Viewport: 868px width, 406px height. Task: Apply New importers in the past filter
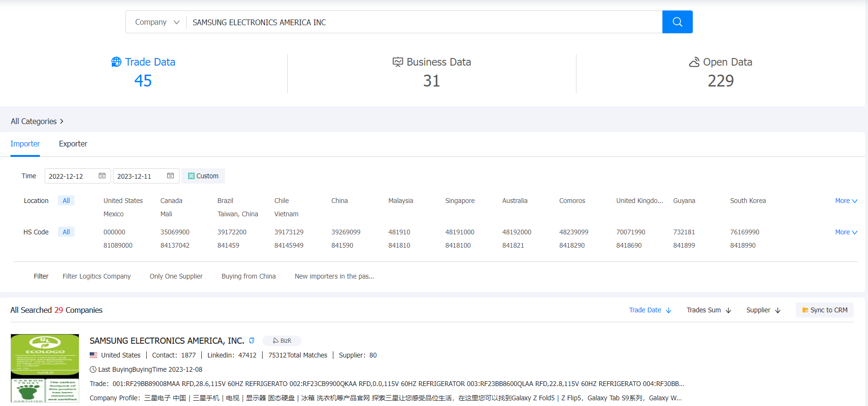click(334, 276)
